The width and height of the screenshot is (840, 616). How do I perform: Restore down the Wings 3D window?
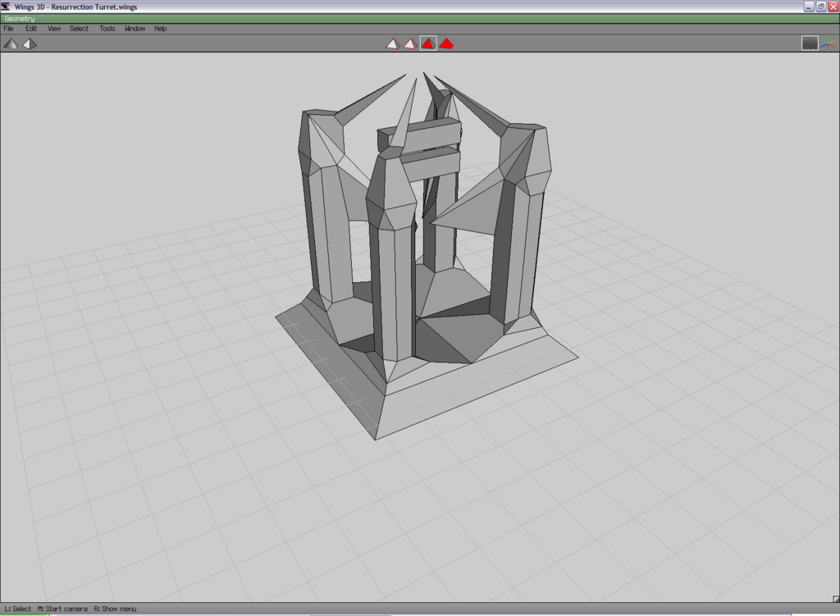[x=820, y=7]
